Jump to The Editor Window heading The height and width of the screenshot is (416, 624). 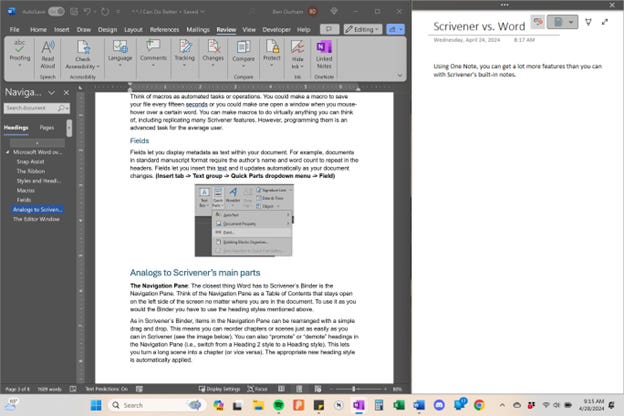pos(36,219)
